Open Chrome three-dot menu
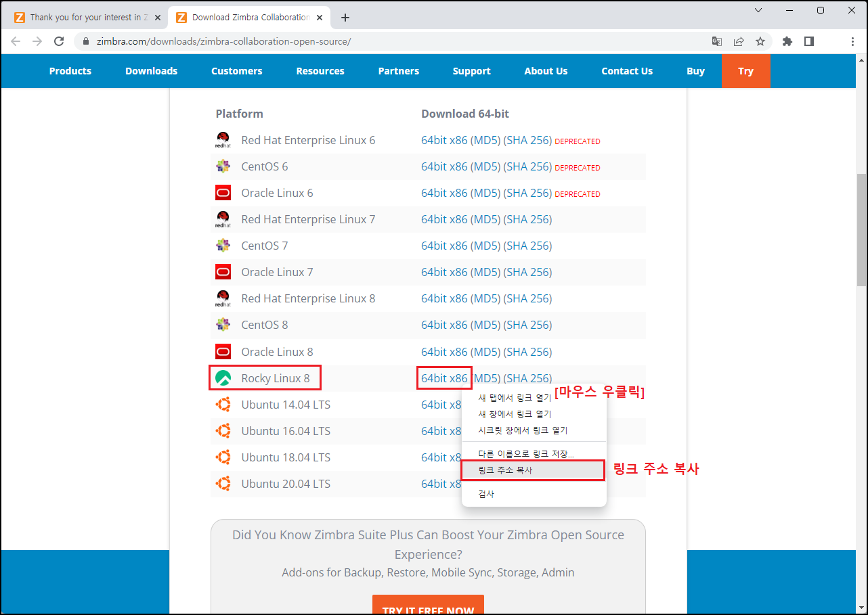 (852, 41)
